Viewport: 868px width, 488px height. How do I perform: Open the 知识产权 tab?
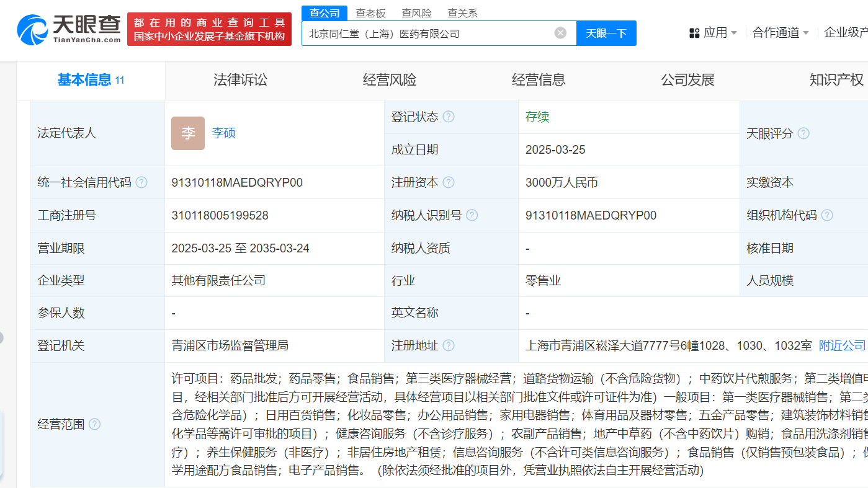(x=836, y=80)
